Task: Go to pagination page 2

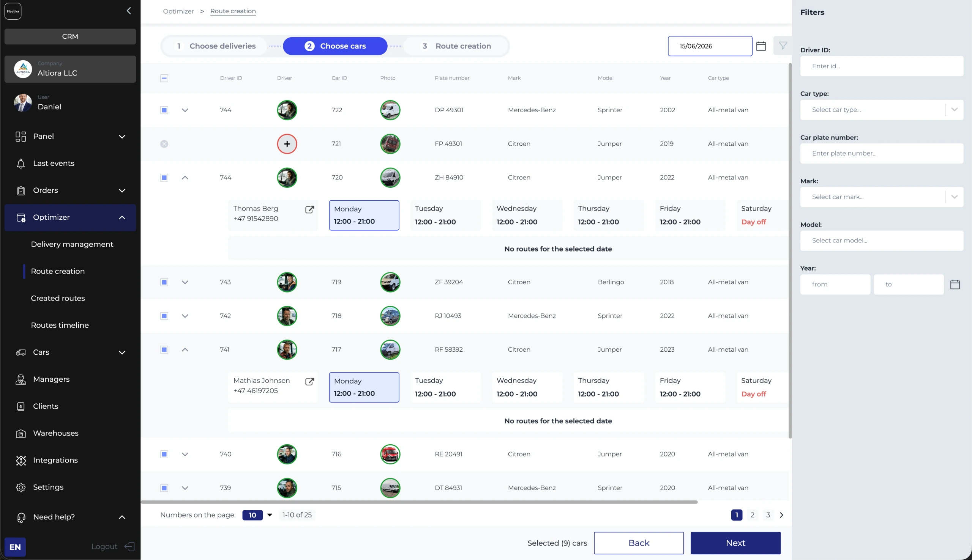Action: 752,515
